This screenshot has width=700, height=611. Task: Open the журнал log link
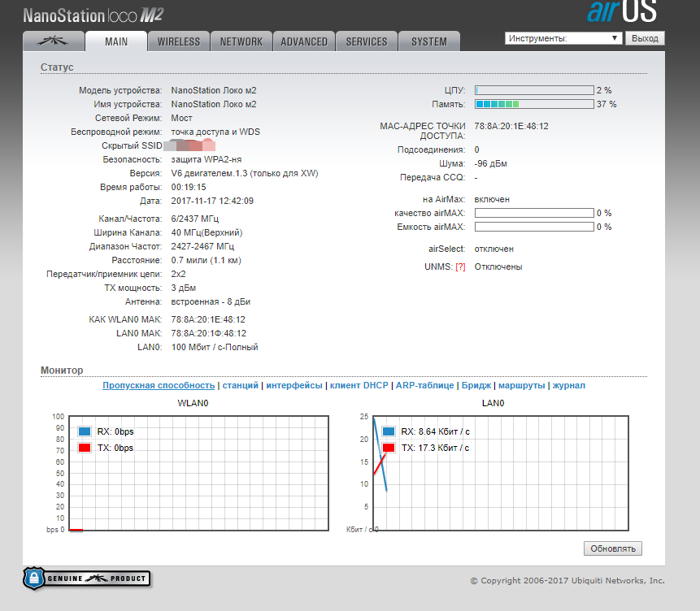click(569, 385)
